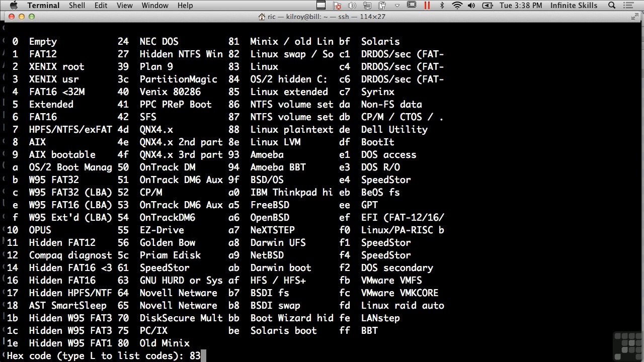
Task: Open the Apple menu
Action: 14,6
